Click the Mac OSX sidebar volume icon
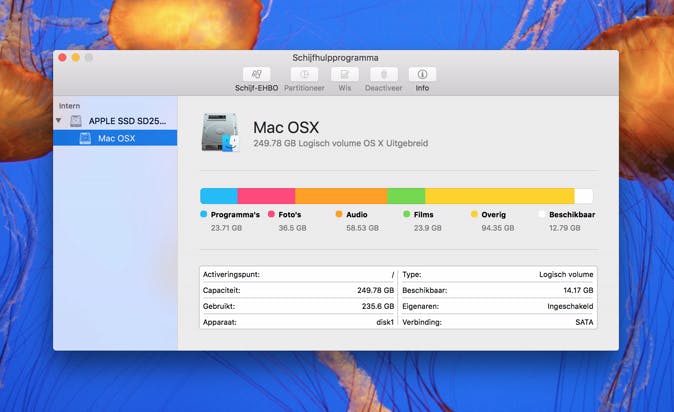Image resolution: width=674 pixels, height=412 pixels. point(85,138)
